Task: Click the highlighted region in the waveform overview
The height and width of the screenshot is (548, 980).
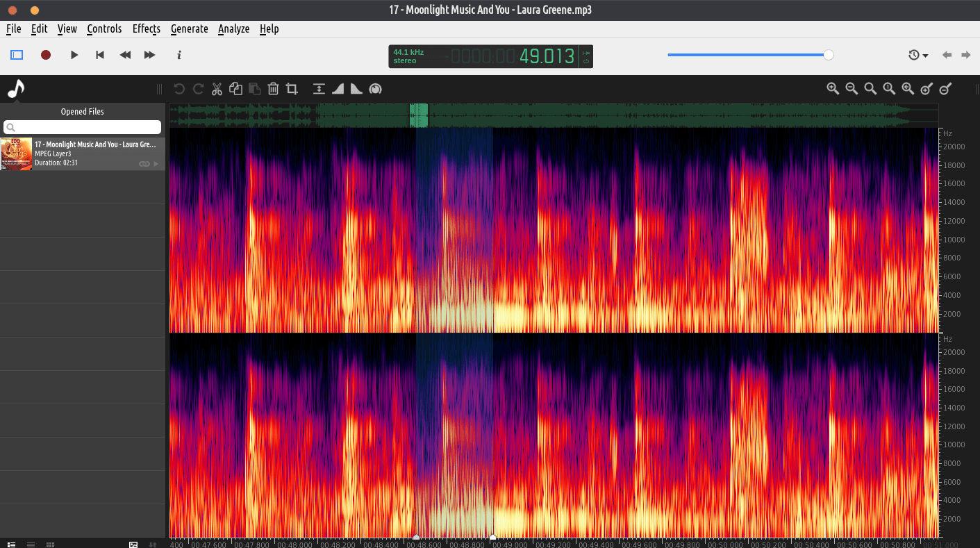Action: click(419, 115)
